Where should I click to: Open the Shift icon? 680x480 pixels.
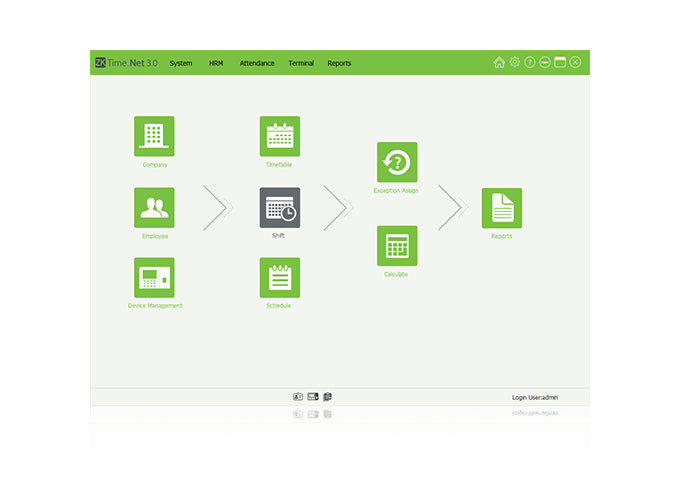pos(279,207)
